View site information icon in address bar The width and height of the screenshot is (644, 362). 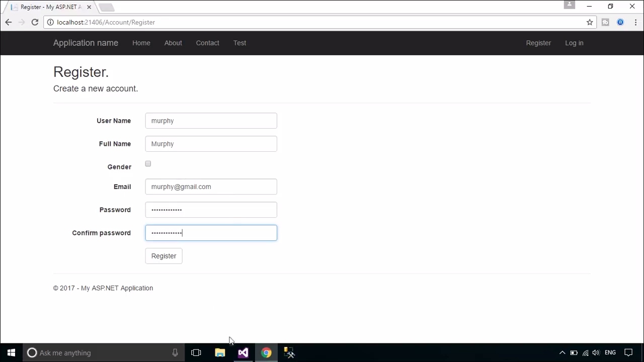point(50,22)
